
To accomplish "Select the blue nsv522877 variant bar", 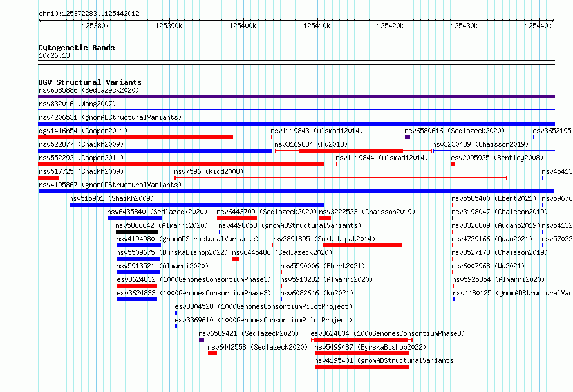I will tap(155, 151).
